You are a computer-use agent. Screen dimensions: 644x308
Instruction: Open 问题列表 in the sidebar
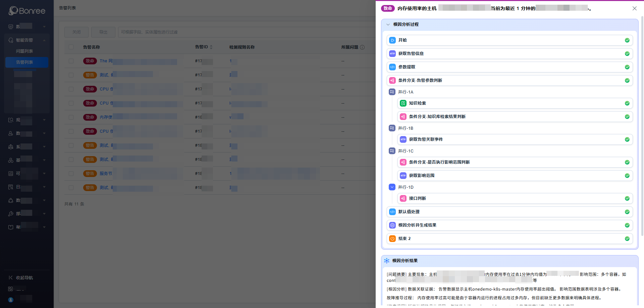24,51
